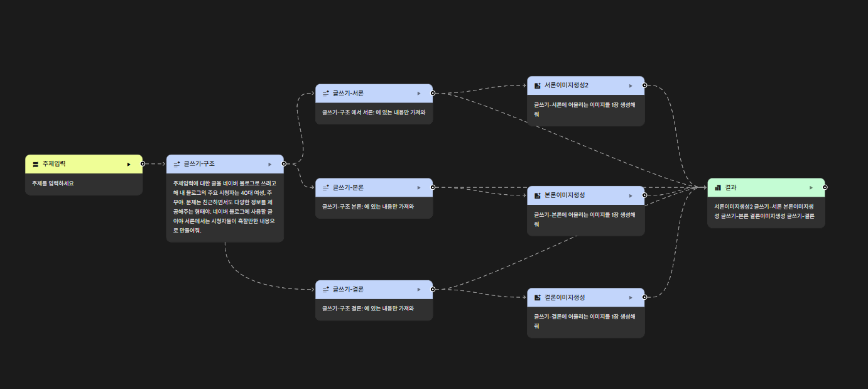Click the writing icon on 글쓰기-구조 node
This screenshot has width=868, height=389.
tap(176, 163)
